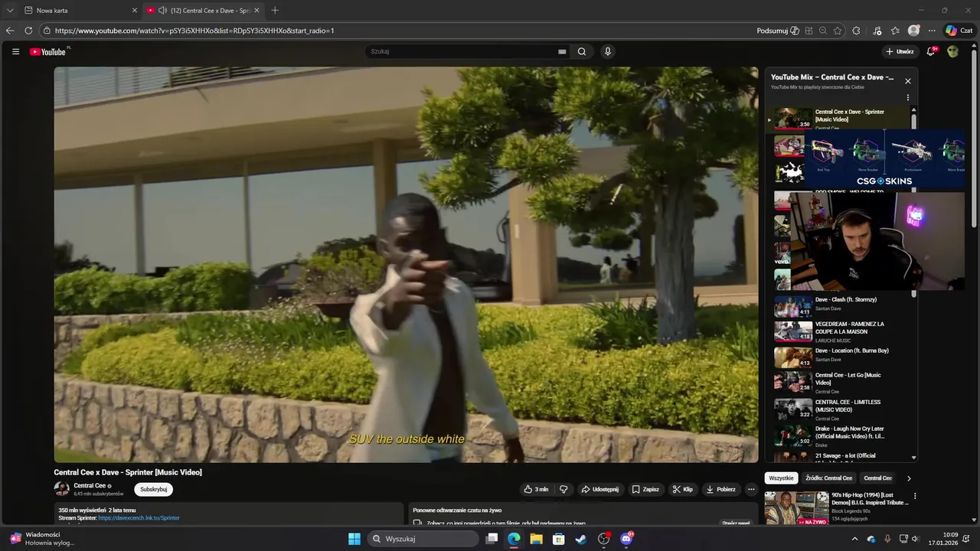Select the Central Cee x Dave browser tab

pyautogui.click(x=202, y=11)
